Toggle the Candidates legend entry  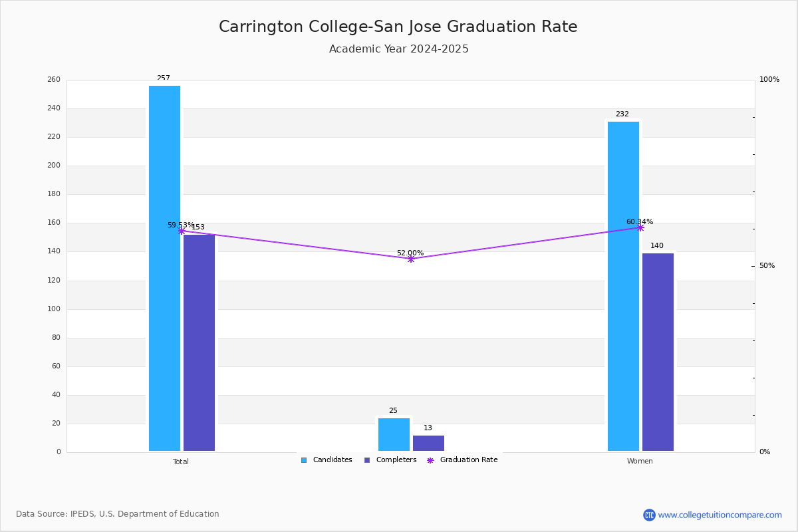[327, 460]
